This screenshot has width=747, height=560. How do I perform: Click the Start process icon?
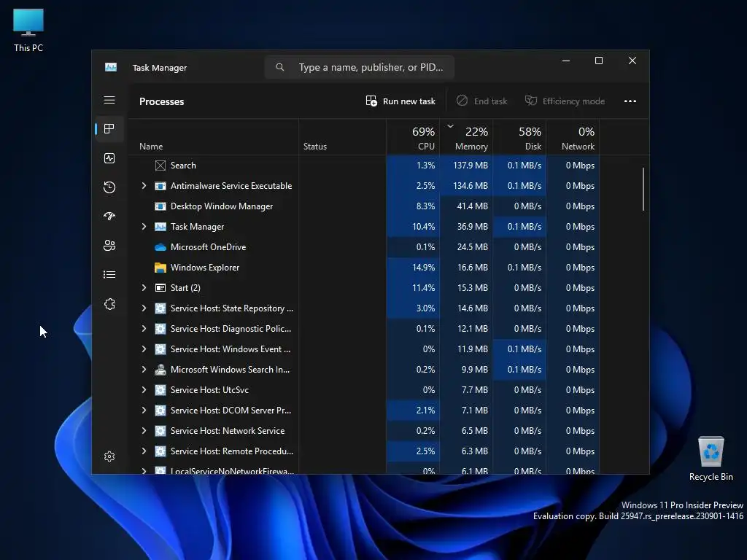(160, 288)
